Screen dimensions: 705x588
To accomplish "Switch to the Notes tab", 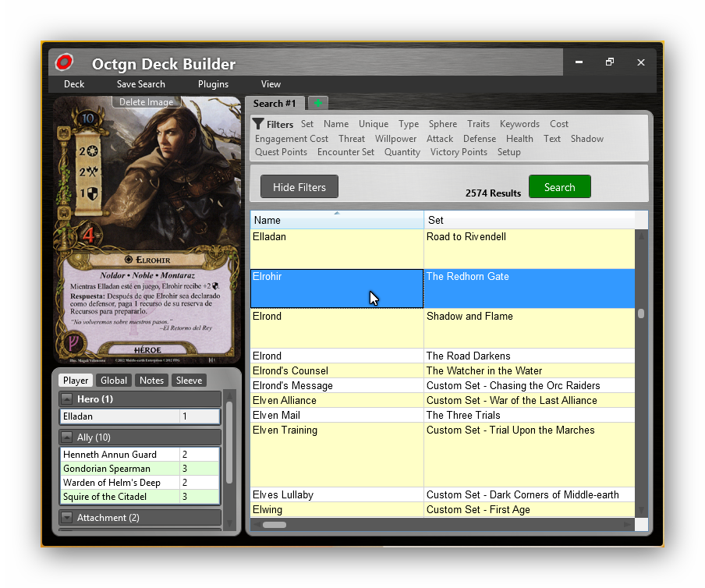I will pyautogui.click(x=151, y=381).
